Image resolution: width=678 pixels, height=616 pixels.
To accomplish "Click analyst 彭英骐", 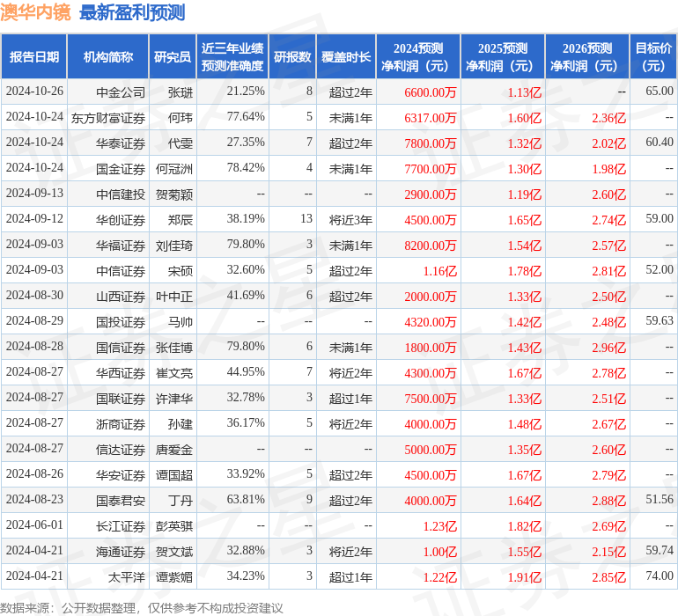I will pyautogui.click(x=173, y=525).
